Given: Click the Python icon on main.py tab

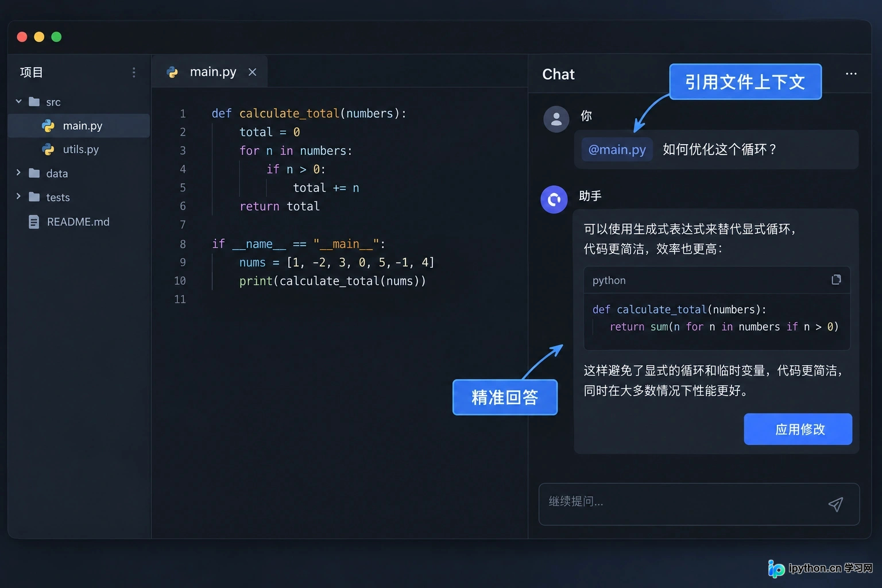Looking at the screenshot, I should point(172,72).
